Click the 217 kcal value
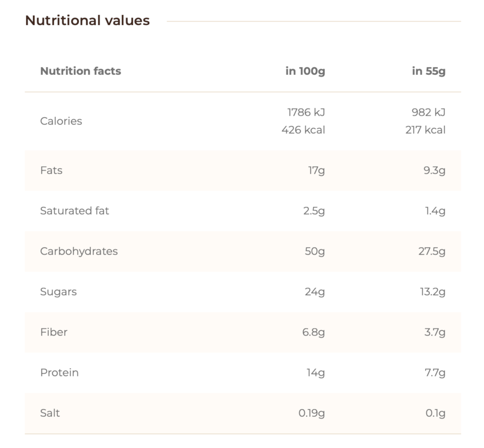Viewport: 484px width, 448px height. pos(426,130)
